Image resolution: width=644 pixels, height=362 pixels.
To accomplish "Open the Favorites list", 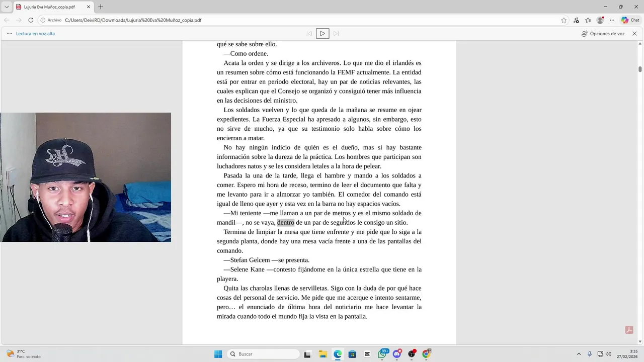I will pos(588,20).
